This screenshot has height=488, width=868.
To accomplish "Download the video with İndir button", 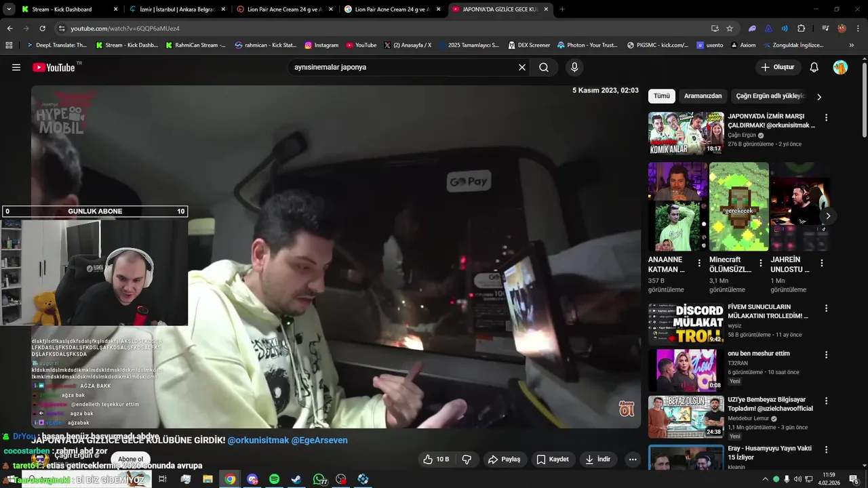I will coord(598,459).
